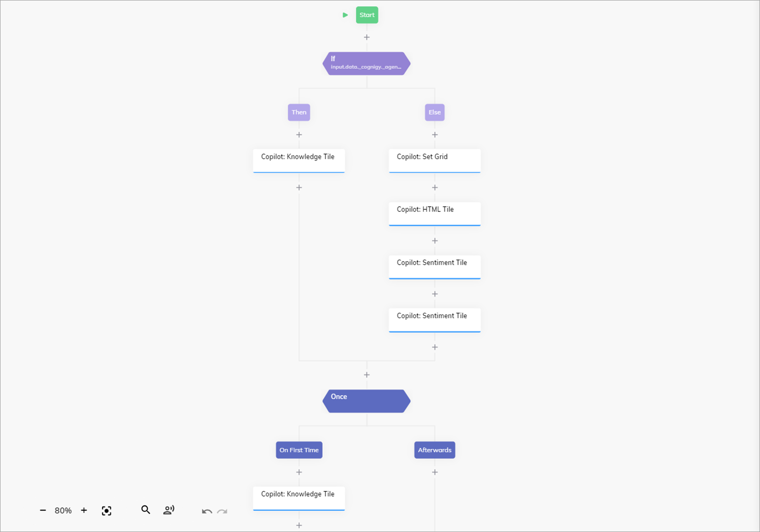This screenshot has width=760, height=532.
Task: Undo the last change with the undo arrow
Action: (207, 511)
